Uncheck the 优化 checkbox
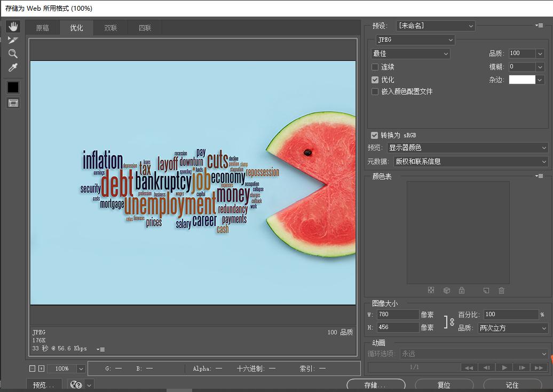 pos(375,80)
